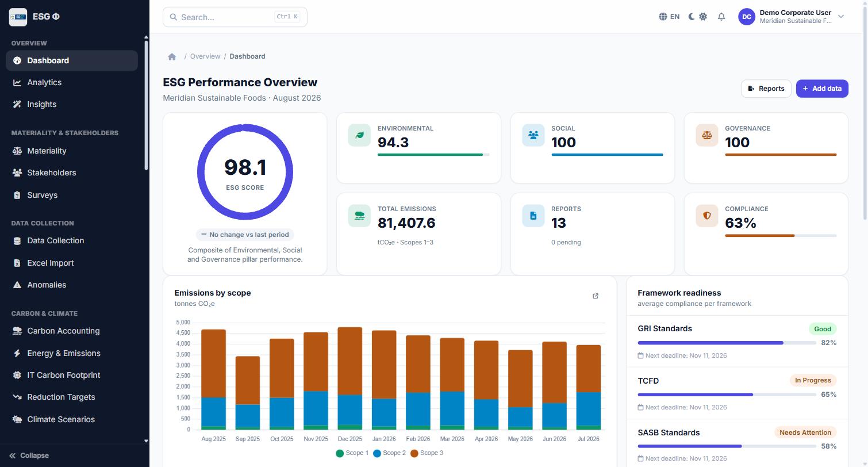
Task: Focus the Search input field
Action: (235, 17)
